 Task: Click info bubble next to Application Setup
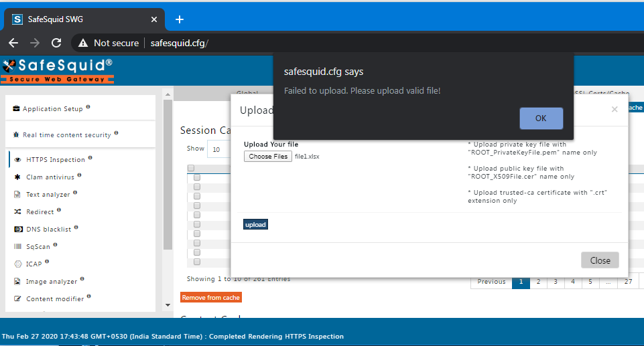pos(88,107)
